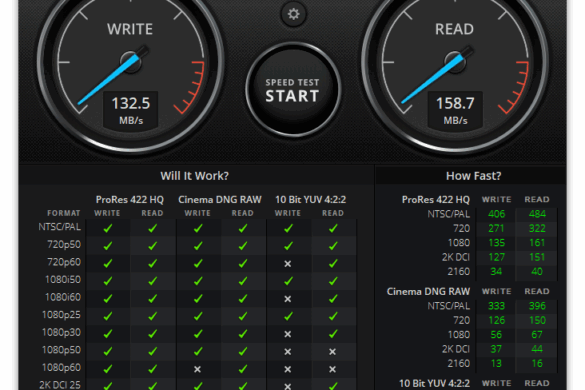Click the 322 read value for ProRes 720
The image size is (585, 390).
click(x=537, y=228)
